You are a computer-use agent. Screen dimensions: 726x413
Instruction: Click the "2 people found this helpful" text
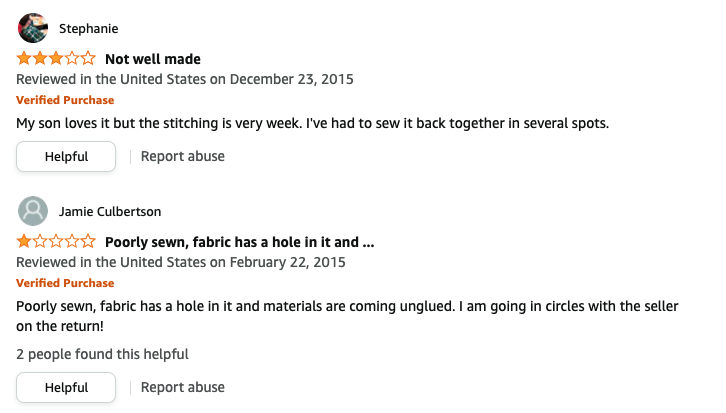pyautogui.click(x=102, y=354)
